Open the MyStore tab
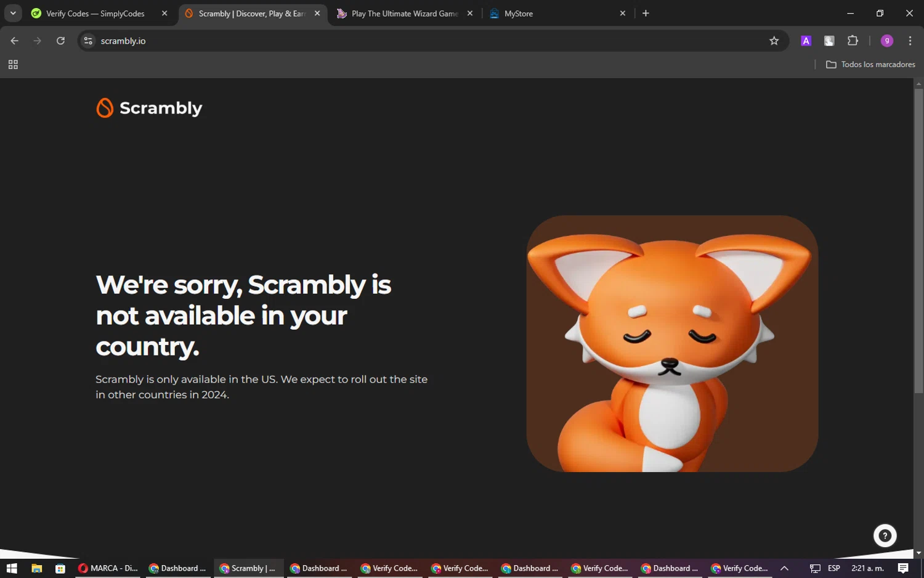Screen dimensions: 924x578 pyautogui.click(x=558, y=13)
